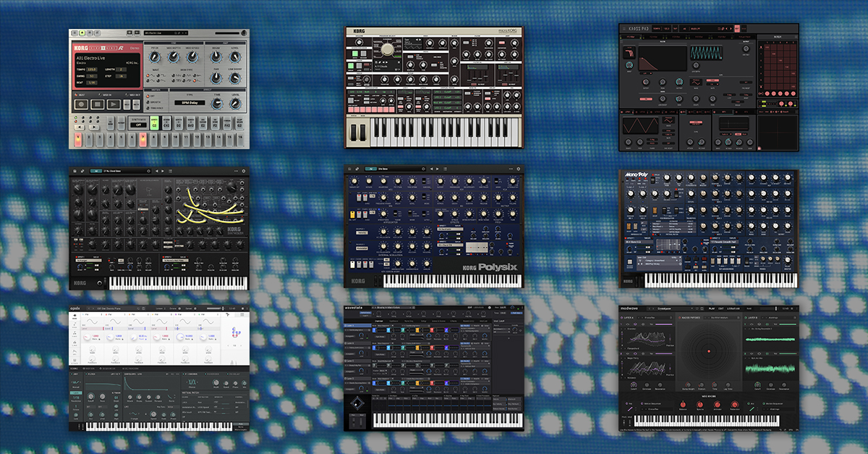This screenshot has width=868, height=454.
Task: Click the Stop button in Electribe-R
Action: point(98,104)
